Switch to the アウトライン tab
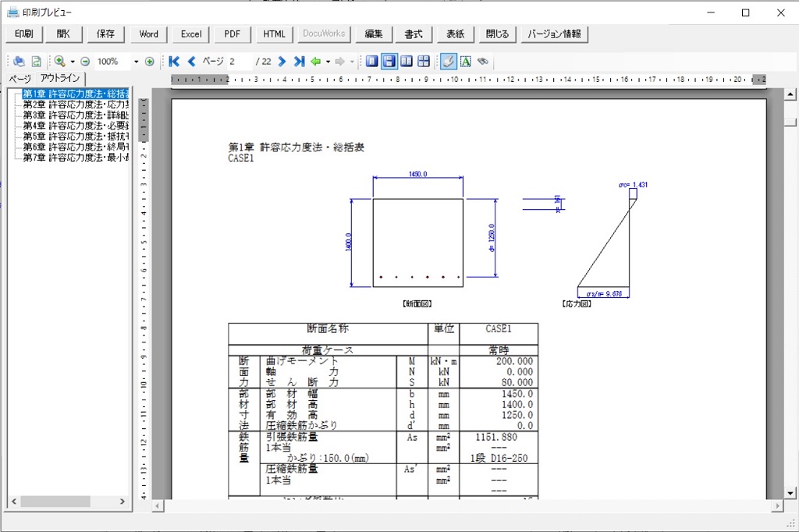The height and width of the screenshot is (532, 799). click(60, 78)
